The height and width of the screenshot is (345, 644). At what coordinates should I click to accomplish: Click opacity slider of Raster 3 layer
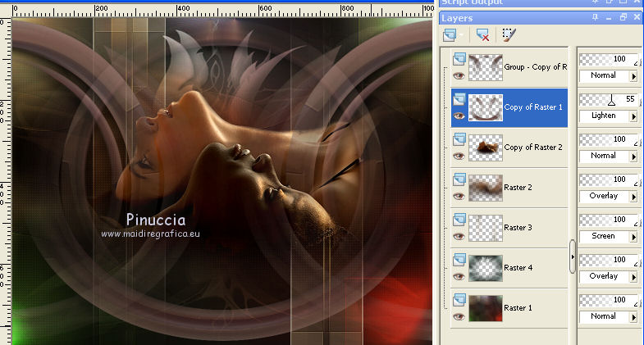(609, 220)
